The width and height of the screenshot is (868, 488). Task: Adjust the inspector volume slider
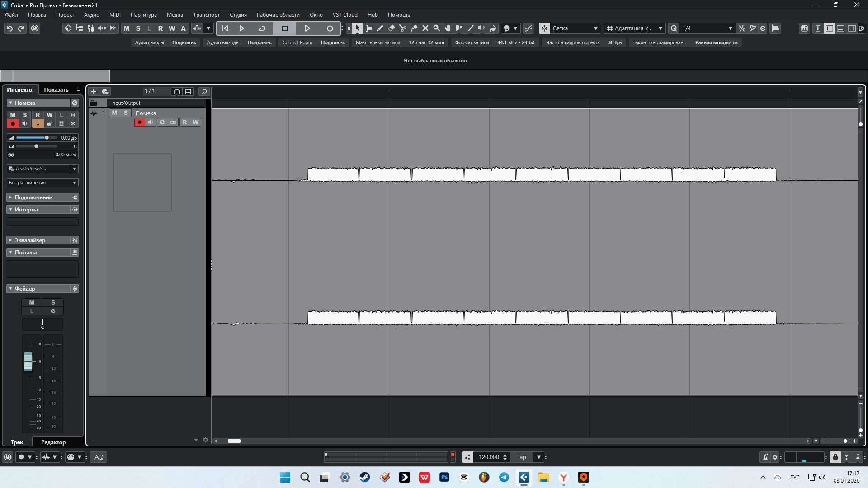coord(47,138)
